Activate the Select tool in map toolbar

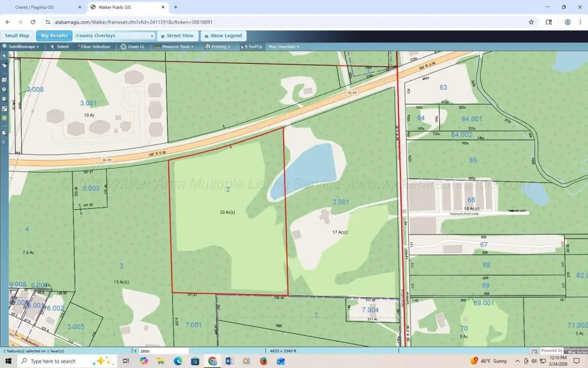(60, 47)
